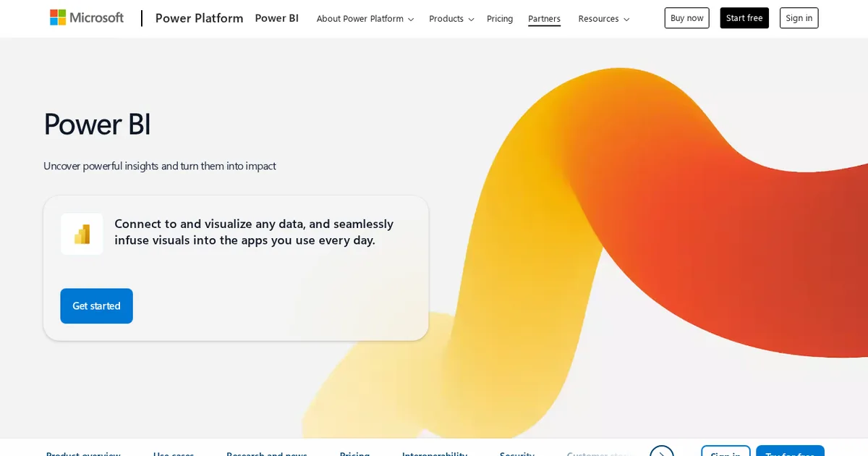Expand the Resources dropdown
The height and width of the screenshot is (456, 868).
click(604, 19)
